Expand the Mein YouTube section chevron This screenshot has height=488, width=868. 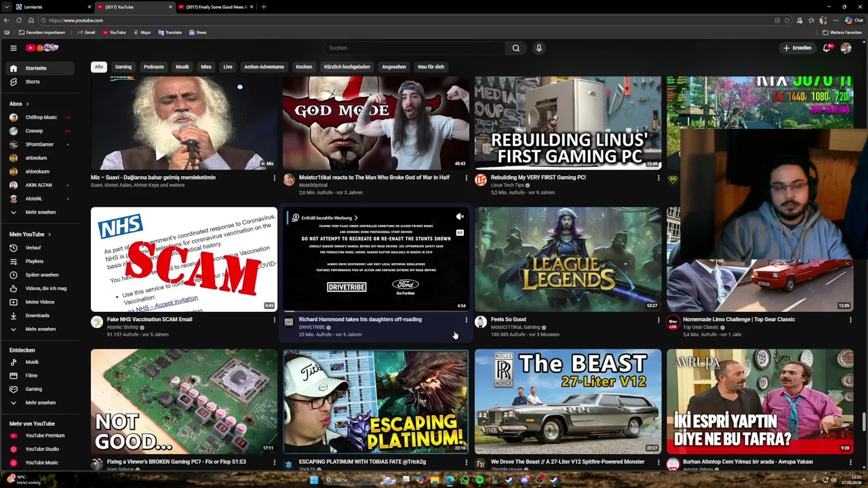pos(49,235)
